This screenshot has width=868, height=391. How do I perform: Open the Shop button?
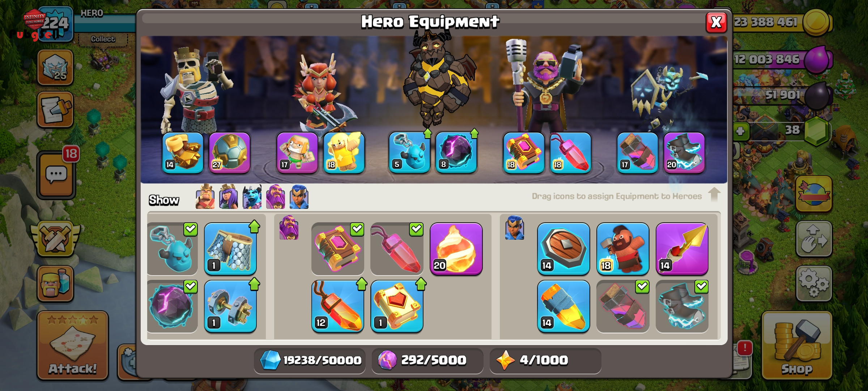pyautogui.click(x=797, y=345)
